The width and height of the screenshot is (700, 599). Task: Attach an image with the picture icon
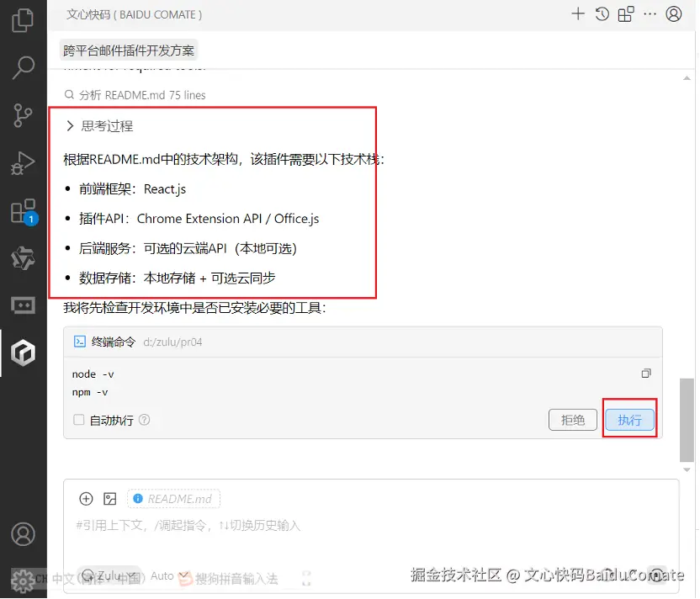click(110, 499)
